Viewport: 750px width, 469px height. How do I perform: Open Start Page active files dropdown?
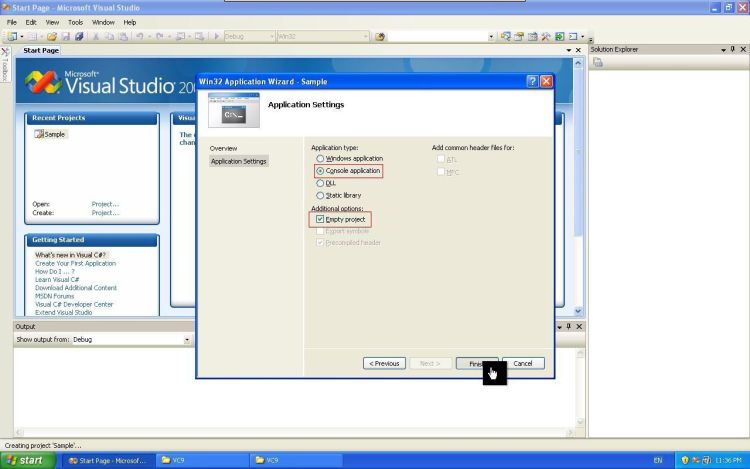point(569,50)
